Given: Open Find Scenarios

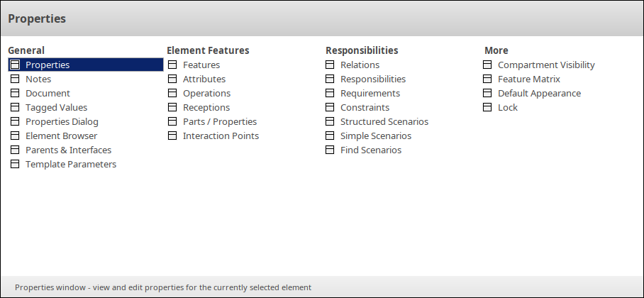Looking at the screenshot, I should pyautogui.click(x=371, y=150).
